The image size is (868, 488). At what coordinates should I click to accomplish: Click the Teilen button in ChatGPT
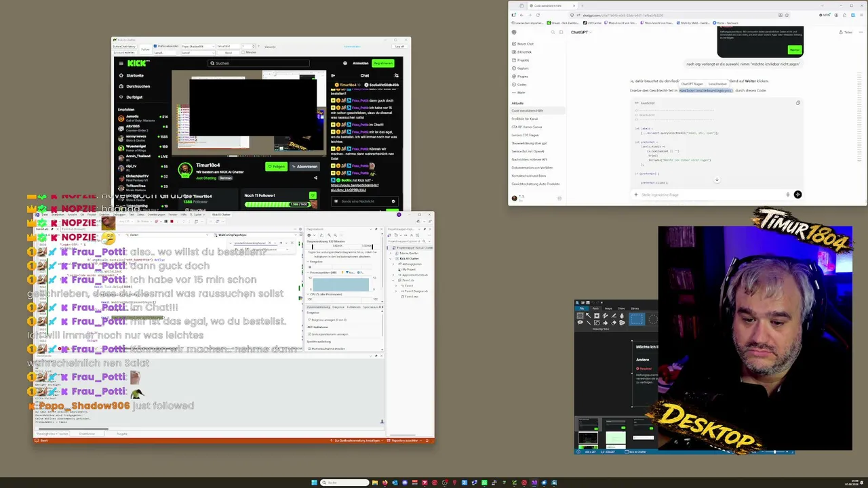point(845,32)
